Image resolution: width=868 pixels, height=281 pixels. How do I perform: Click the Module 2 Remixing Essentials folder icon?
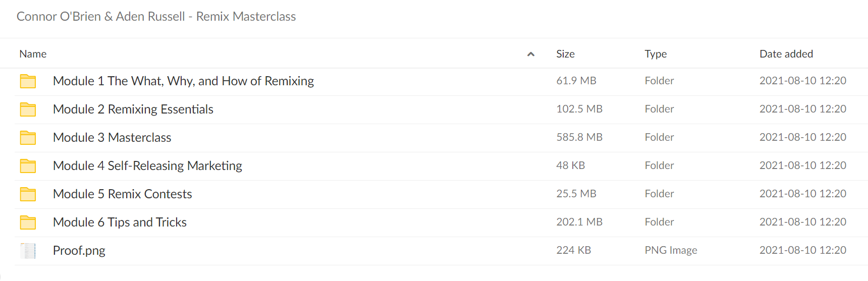pyautogui.click(x=28, y=109)
